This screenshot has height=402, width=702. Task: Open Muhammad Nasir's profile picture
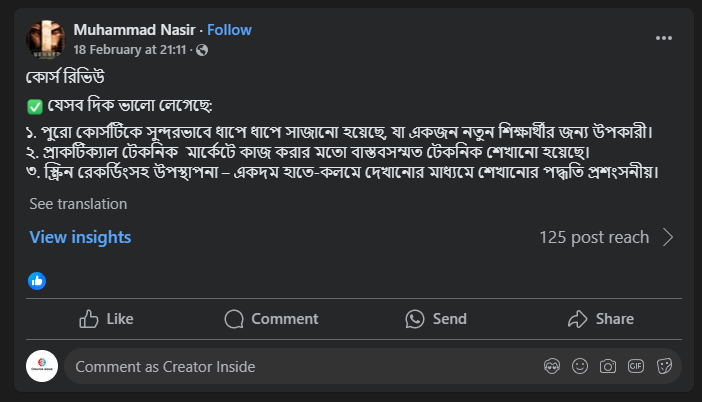(45, 39)
